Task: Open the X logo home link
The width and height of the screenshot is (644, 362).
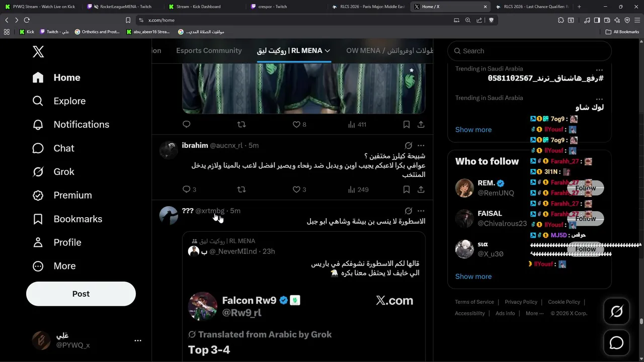Action: [x=38, y=51]
